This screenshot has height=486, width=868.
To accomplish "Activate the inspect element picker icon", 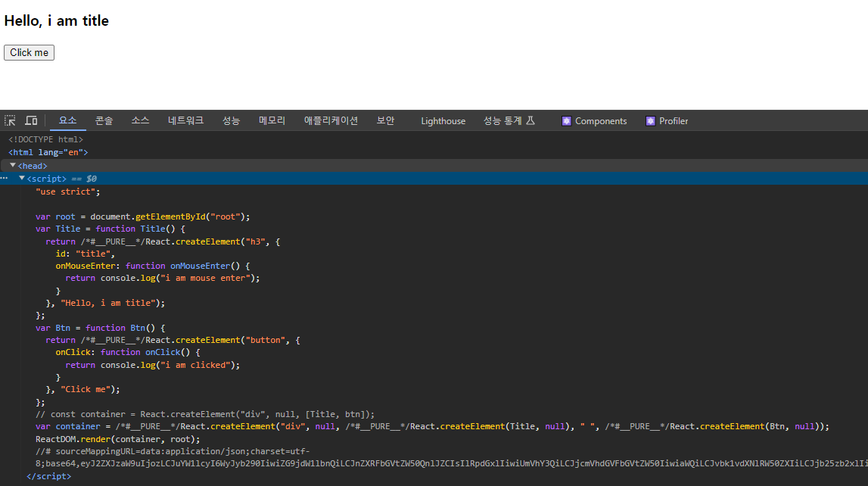I will (x=10, y=120).
